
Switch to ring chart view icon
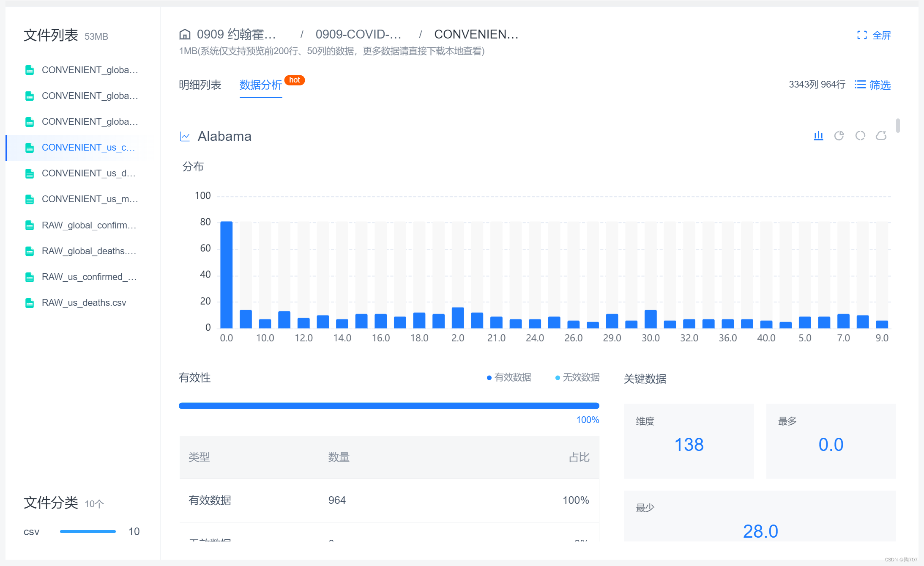pyautogui.click(x=860, y=136)
